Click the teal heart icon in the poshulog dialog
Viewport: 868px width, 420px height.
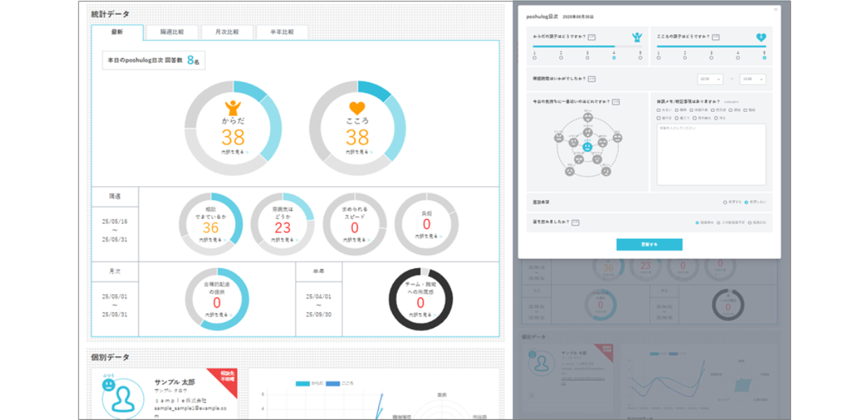click(x=761, y=37)
